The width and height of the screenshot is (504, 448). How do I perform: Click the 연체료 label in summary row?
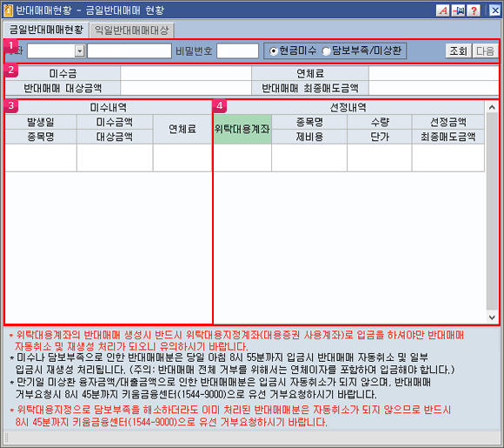310,73
